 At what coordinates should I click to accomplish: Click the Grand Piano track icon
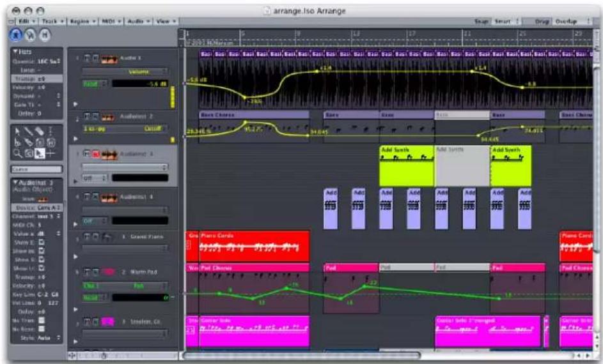[x=107, y=238]
